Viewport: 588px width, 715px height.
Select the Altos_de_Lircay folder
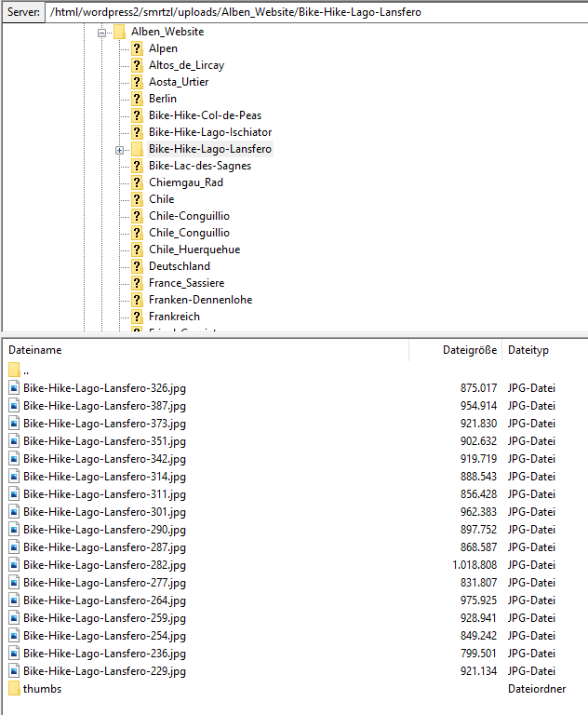(186, 65)
